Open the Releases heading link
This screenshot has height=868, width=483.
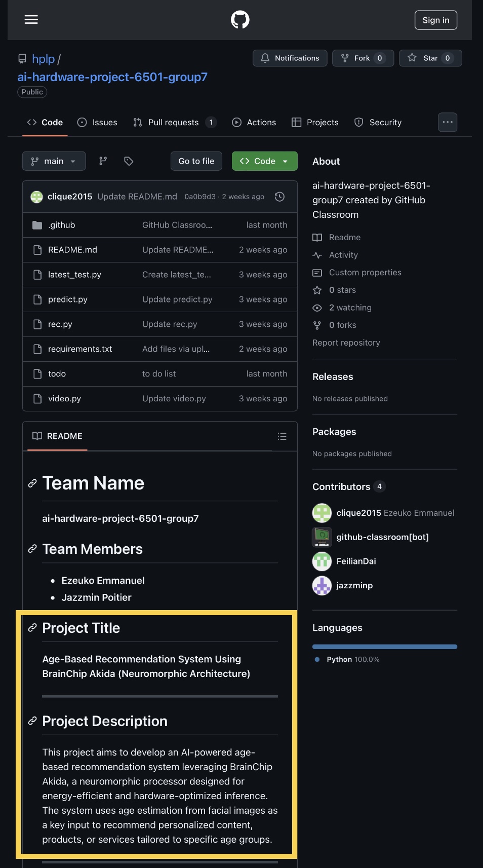[x=333, y=377]
